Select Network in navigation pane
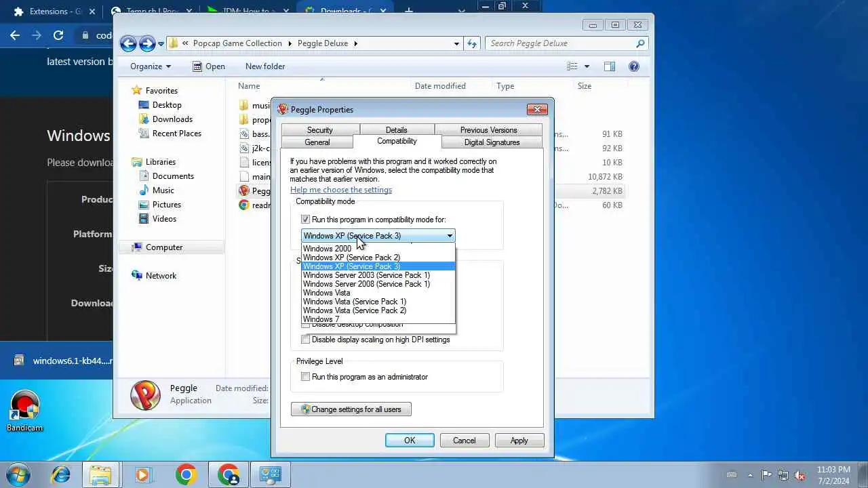The image size is (868, 488). (x=161, y=276)
